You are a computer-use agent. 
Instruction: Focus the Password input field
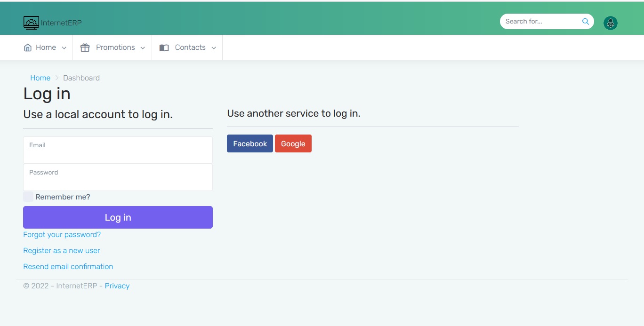tap(118, 177)
